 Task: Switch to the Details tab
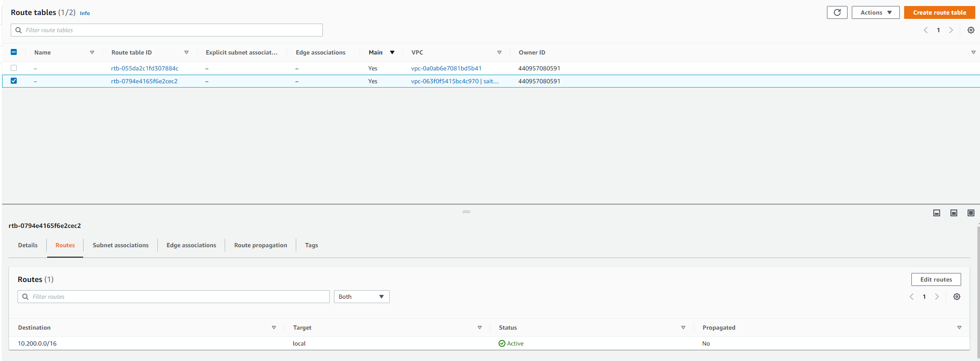tap(28, 245)
